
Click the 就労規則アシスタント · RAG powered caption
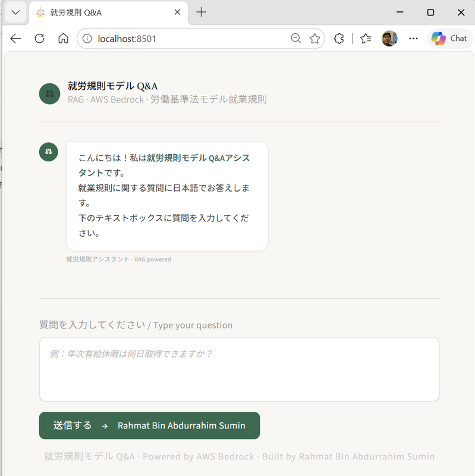118,259
